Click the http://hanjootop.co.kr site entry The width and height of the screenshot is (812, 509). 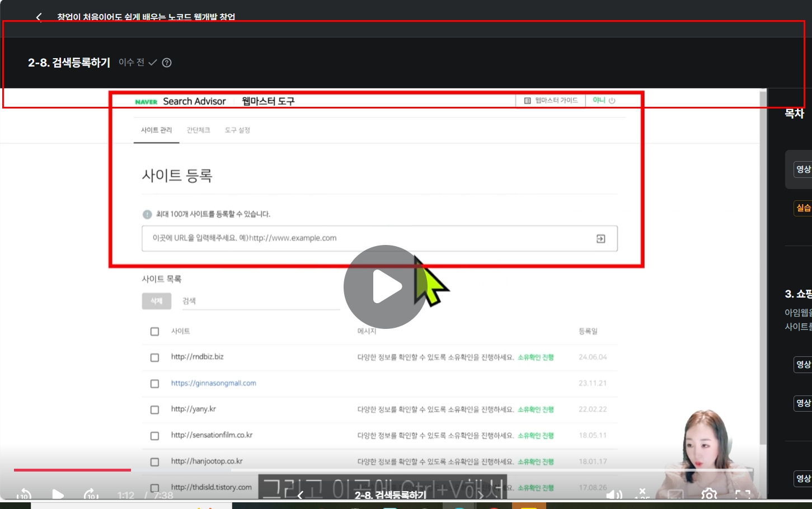pos(207,461)
